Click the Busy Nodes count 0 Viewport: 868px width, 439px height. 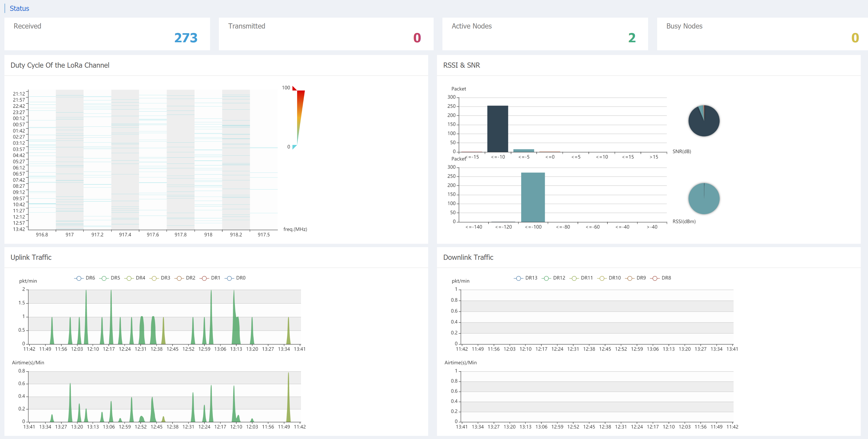tap(855, 38)
